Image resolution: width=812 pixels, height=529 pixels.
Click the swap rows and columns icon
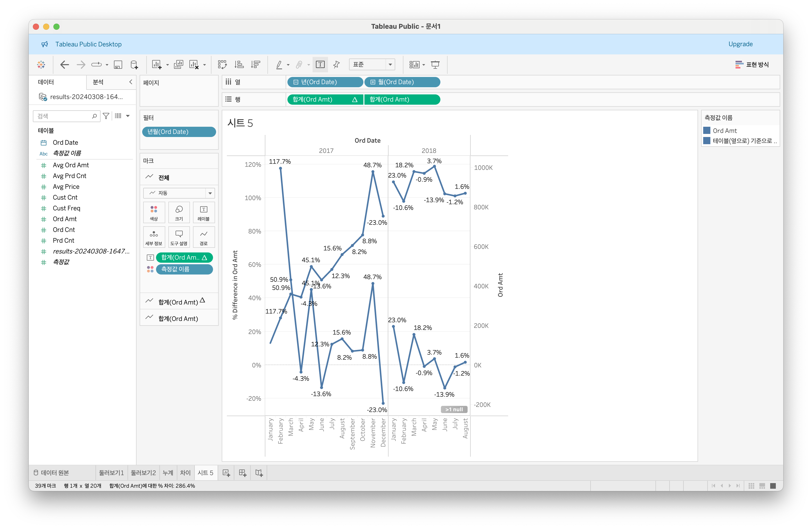[x=222, y=64]
